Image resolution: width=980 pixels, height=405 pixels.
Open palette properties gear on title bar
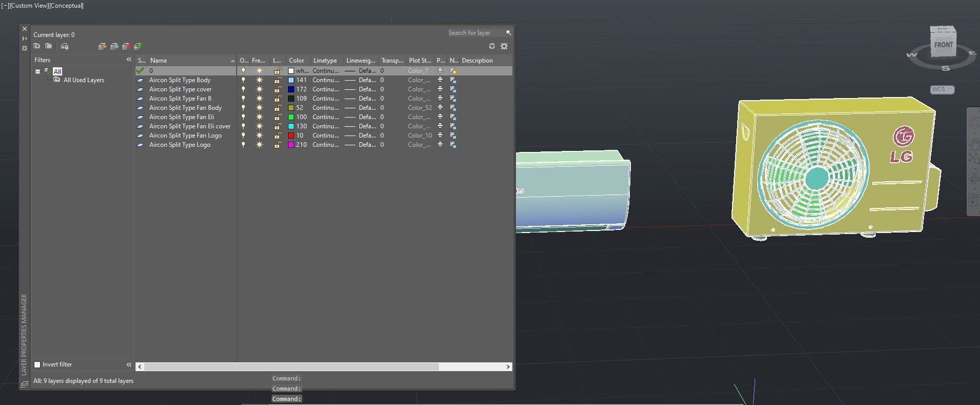point(24,48)
